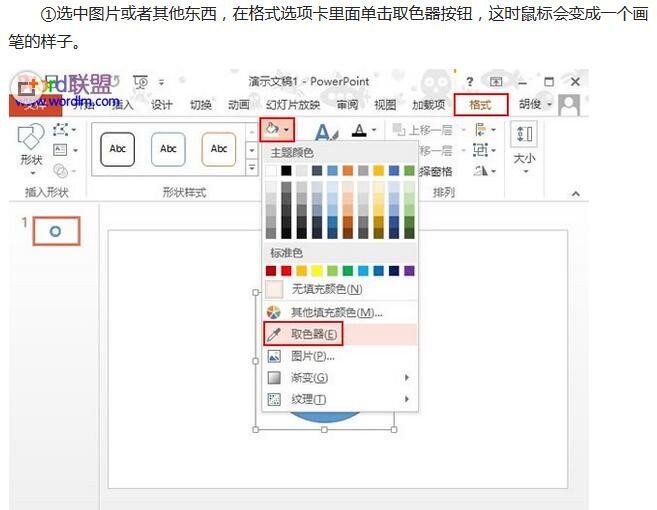Click the Merge Shapes icon

(60, 171)
